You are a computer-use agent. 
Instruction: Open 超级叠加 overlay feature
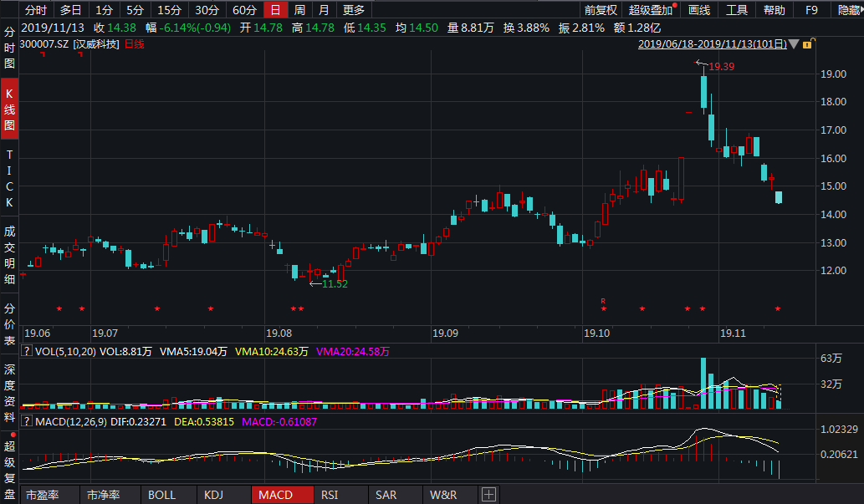tap(651, 10)
